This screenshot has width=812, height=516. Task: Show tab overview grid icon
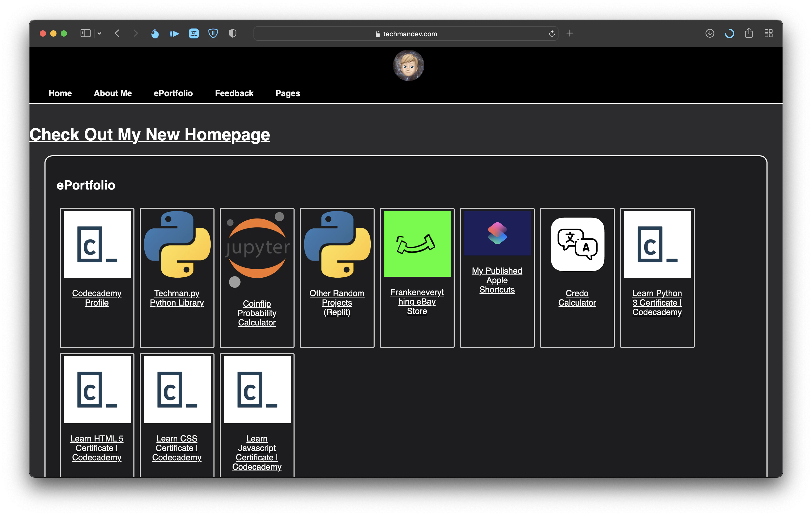pyautogui.click(x=769, y=33)
